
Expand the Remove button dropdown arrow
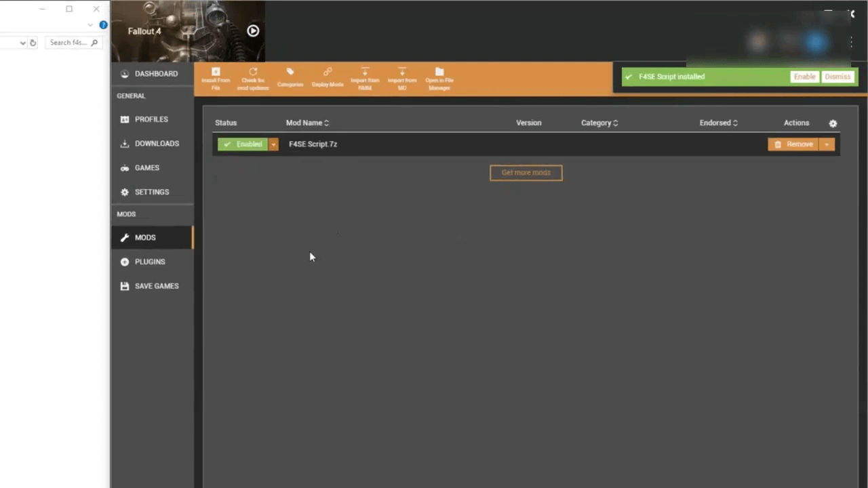(x=827, y=144)
